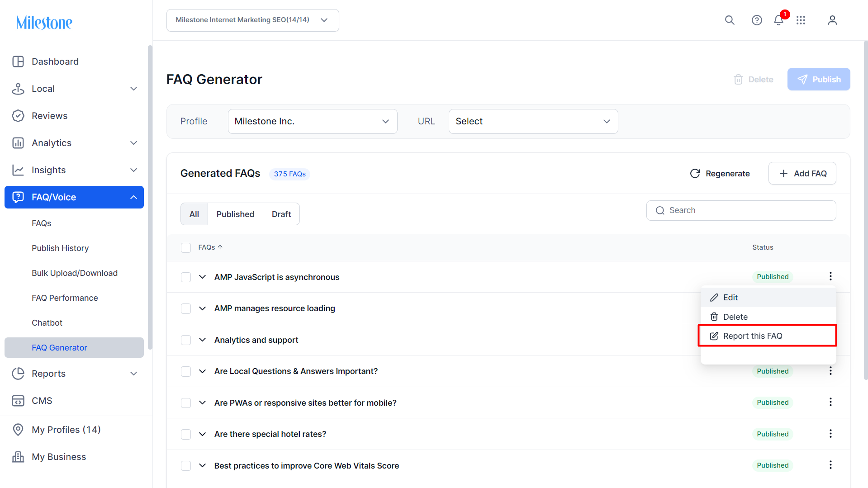Expand the Local sidebar section
This screenshot has height=488, width=868.
[133, 89]
